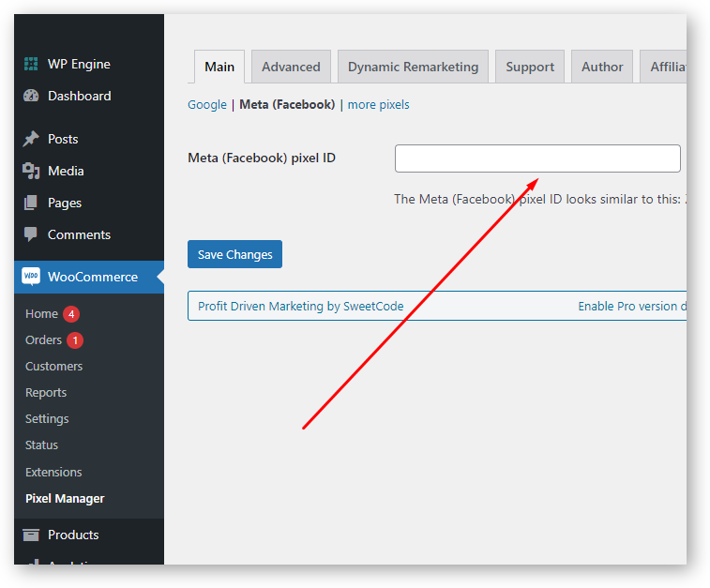Open the Reports submenu
The width and height of the screenshot is (710, 588).
tap(46, 392)
